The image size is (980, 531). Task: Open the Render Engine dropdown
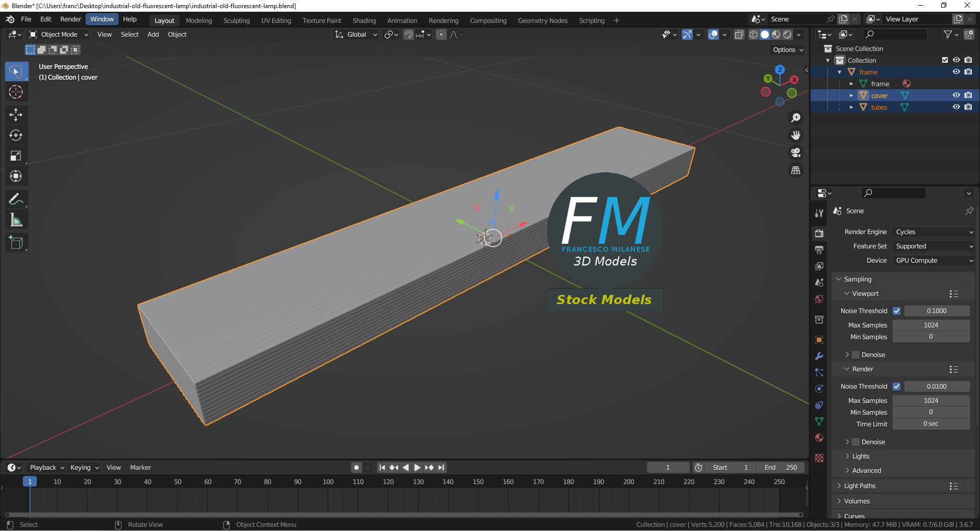(x=934, y=232)
